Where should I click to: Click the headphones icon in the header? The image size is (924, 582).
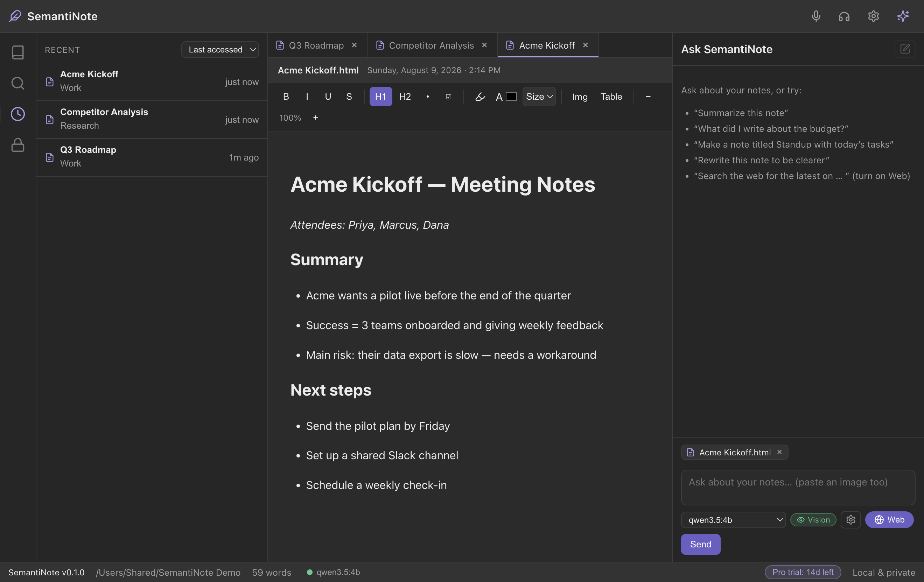(x=844, y=16)
